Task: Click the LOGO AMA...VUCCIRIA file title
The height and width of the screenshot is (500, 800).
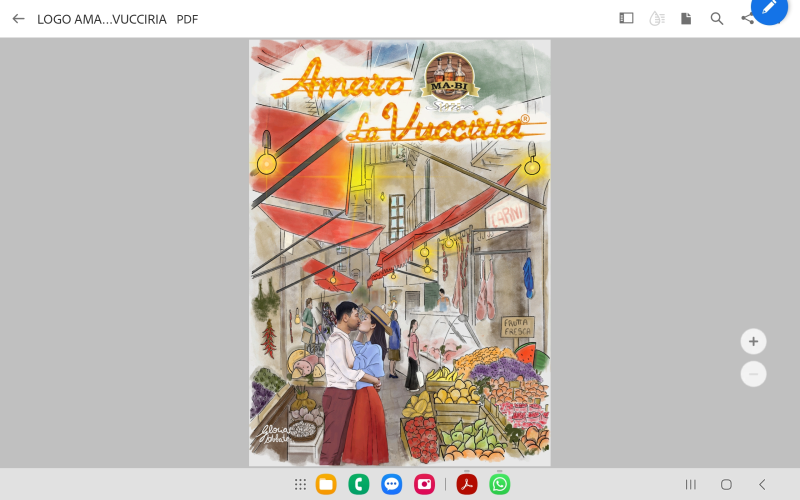Action: tap(102, 19)
